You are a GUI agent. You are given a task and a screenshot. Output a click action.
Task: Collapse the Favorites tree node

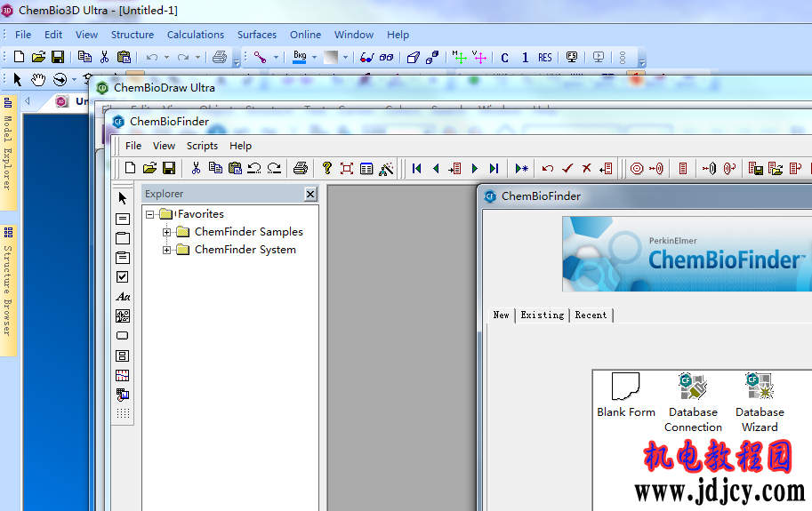tap(150, 214)
